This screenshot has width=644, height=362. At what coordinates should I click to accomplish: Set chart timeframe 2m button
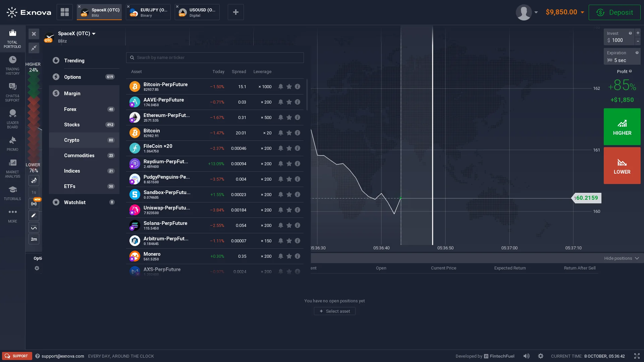34,239
